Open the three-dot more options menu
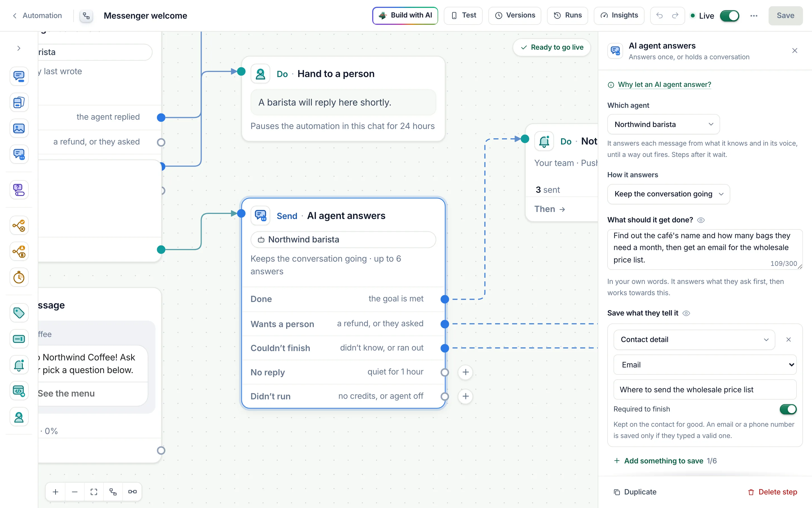The image size is (812, 508). pyautogui.click(x=754, y=16)
